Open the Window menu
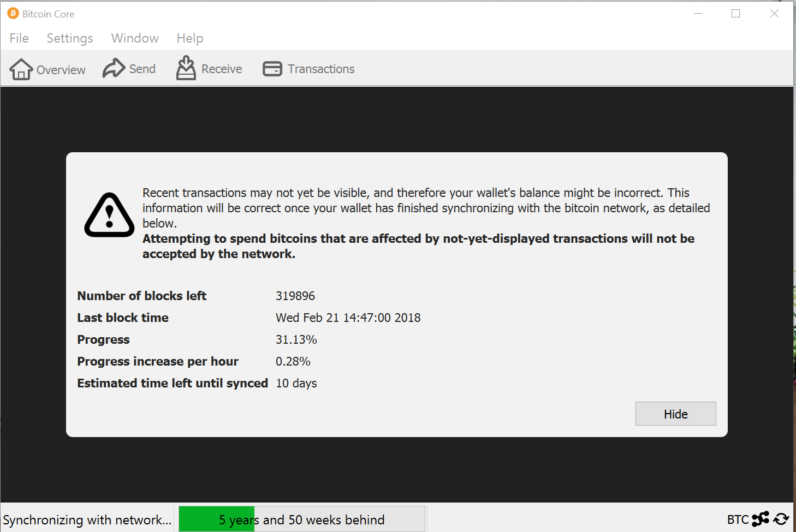Viewport: 796px width, 532px height. tap(135, 38)
